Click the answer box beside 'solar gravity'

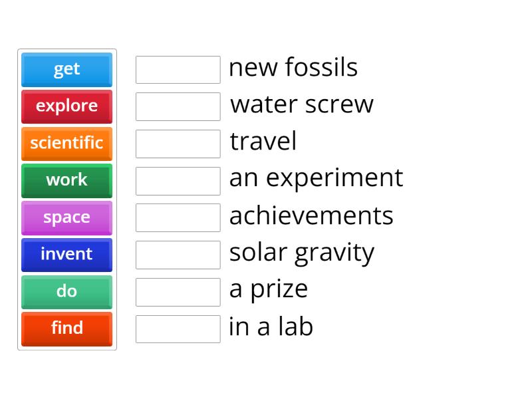click(x=178, y=254)
